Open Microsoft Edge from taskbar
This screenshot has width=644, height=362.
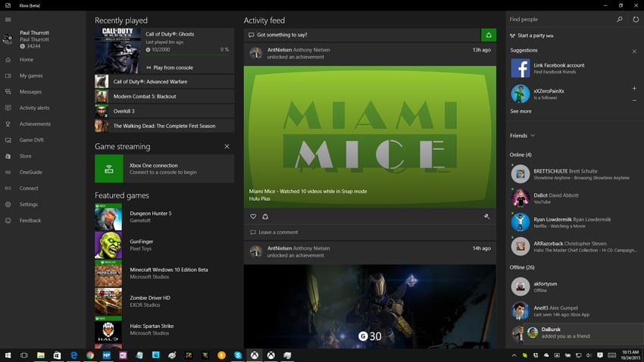74,355
